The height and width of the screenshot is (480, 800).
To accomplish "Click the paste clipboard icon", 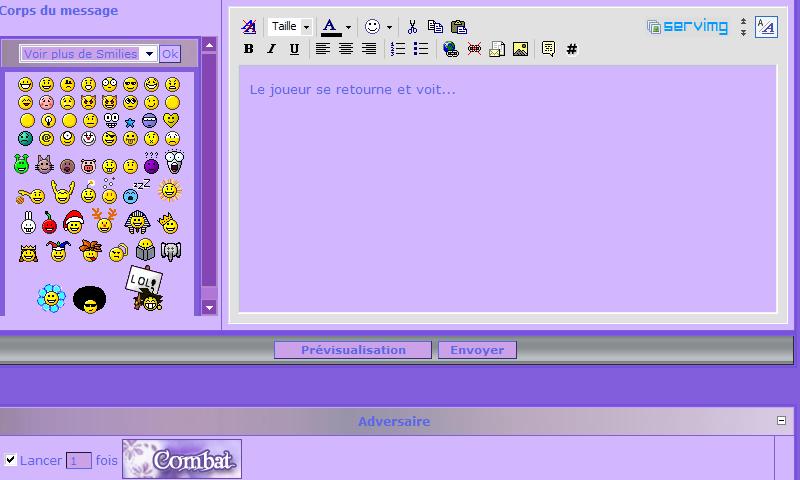I will (459, 27).
